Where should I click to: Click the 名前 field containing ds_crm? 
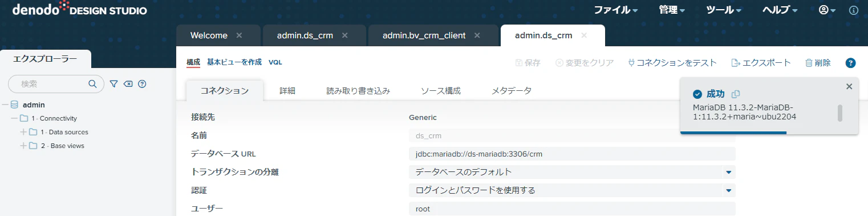[572, 135]
